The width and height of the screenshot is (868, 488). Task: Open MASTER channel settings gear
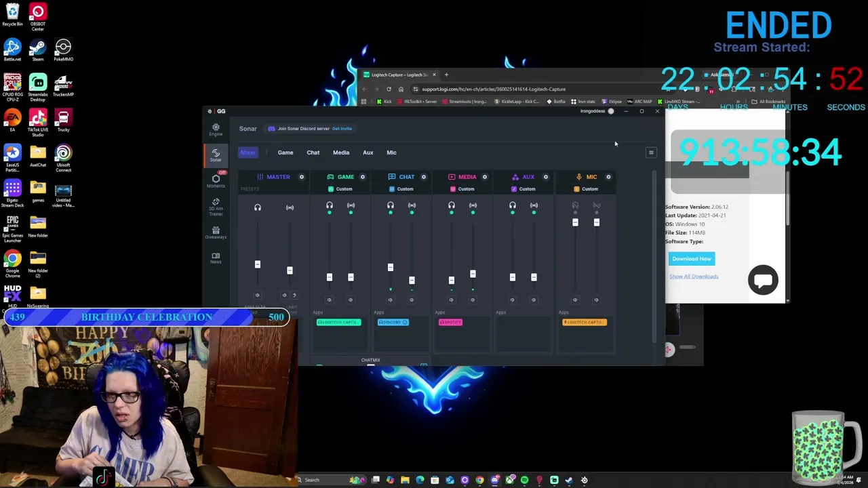[x=302, y=177]
